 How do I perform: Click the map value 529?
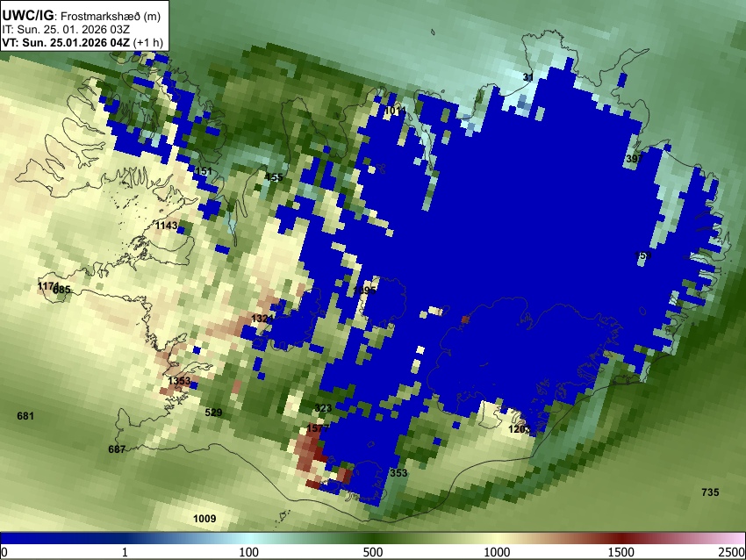[x=213, y=412]
